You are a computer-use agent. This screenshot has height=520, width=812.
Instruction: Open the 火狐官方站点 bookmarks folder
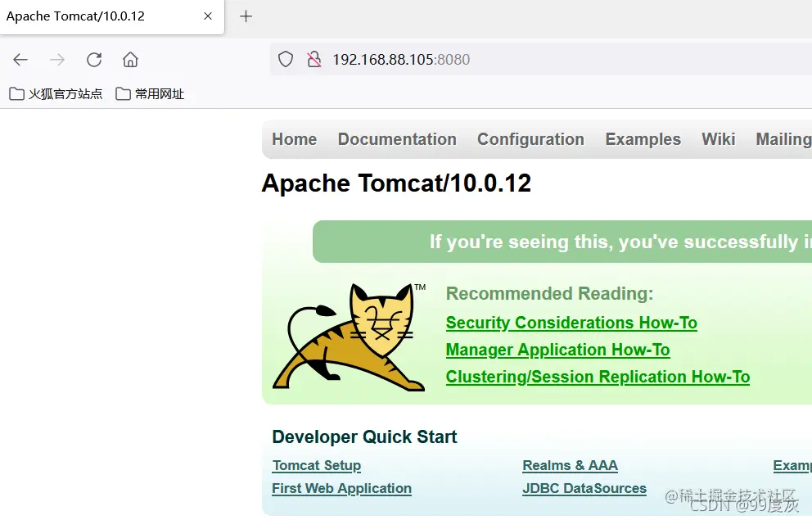pyautogui.click(x=56, y=93)
